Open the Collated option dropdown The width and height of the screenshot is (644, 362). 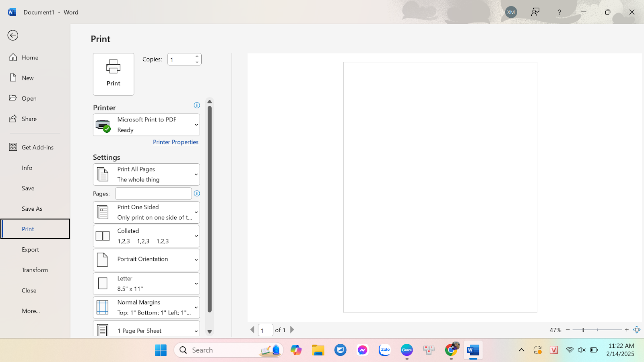point(147,236)
